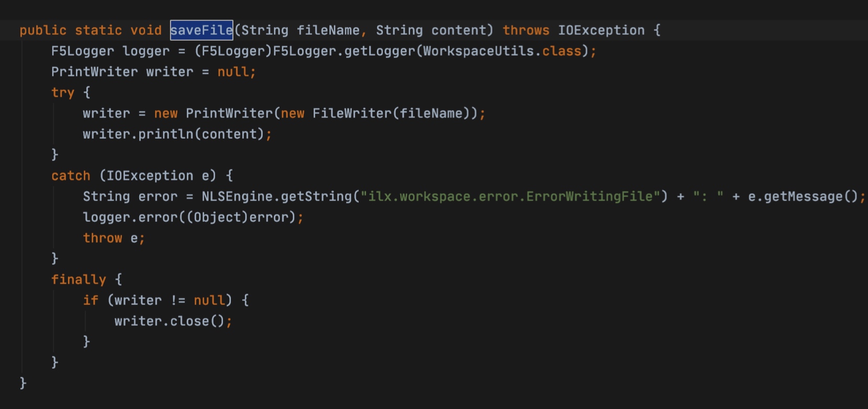Click the e.getMessage() call
Screen dimensions: 868x409
click(x=804, y=197)
